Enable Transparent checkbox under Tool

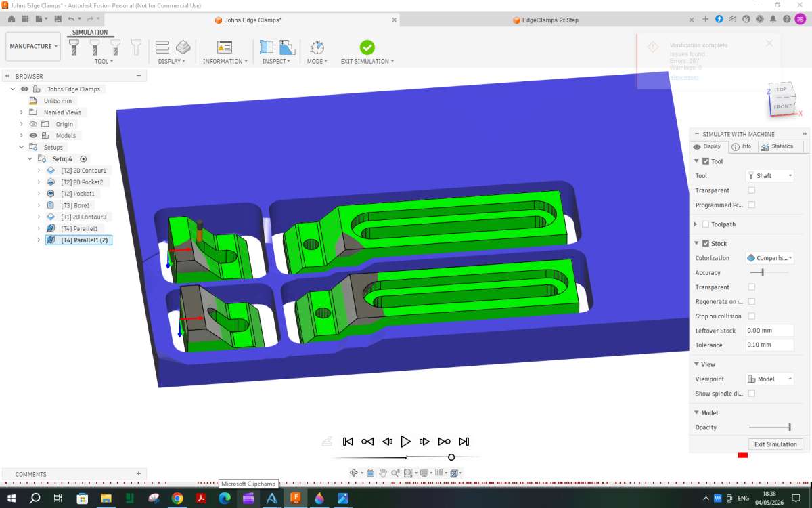click(x=751, y=190)
